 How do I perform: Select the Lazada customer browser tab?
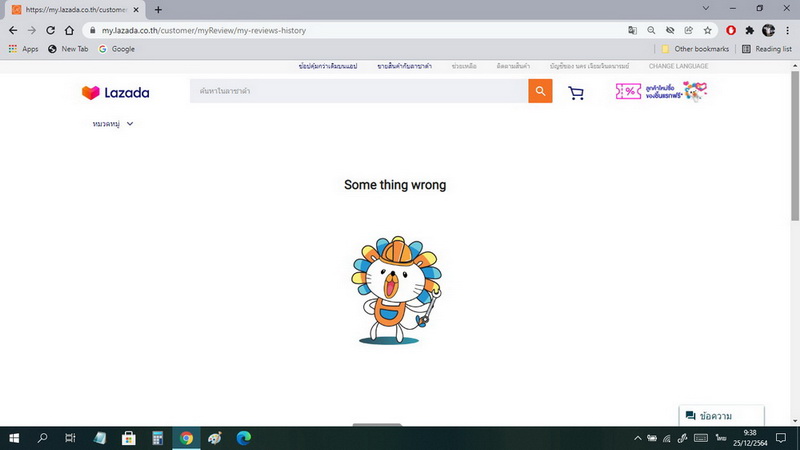[x=76, y=10]
